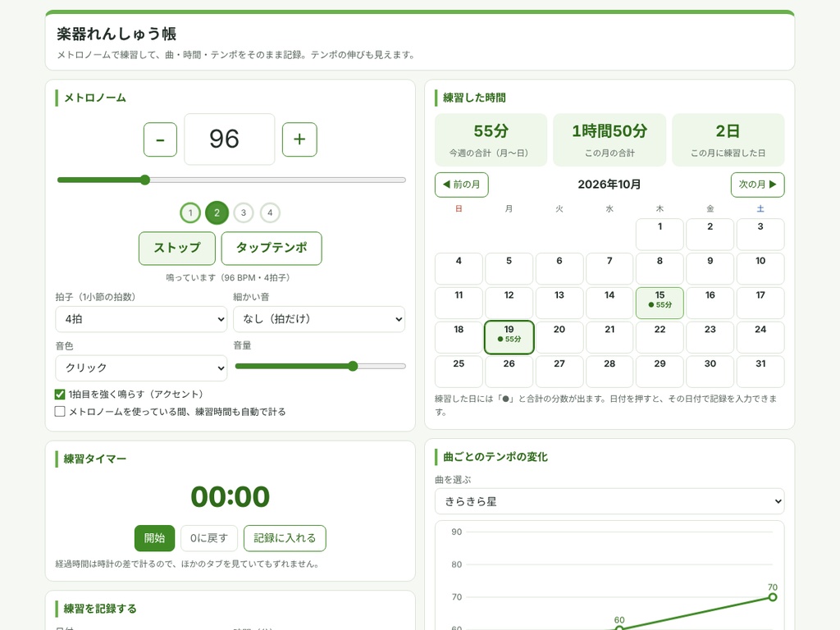Start the practice timer with 開始
This screenshot has width=840, height=630.
pos(154,538)
